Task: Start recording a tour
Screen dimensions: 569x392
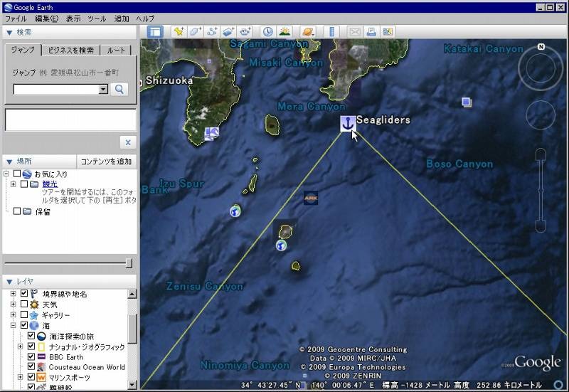Action: point(245,32)
